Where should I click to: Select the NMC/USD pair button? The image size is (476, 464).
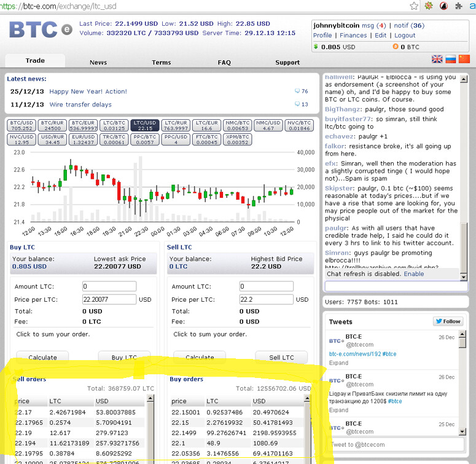pos(268,125)
